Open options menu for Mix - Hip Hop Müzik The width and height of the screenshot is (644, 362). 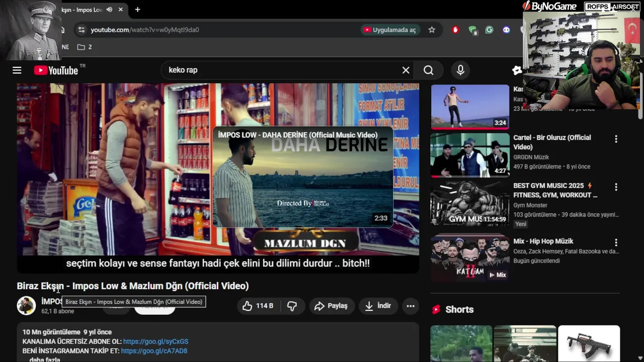click(x=616, y=243)
